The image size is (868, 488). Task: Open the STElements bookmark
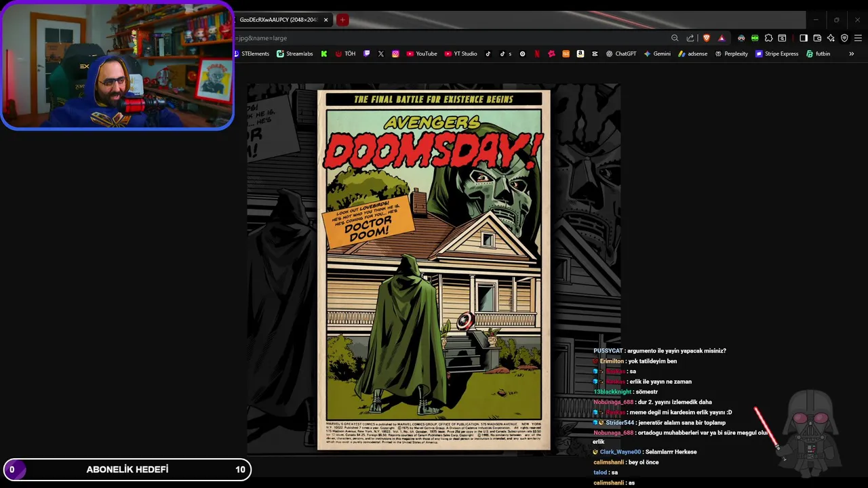252,54
